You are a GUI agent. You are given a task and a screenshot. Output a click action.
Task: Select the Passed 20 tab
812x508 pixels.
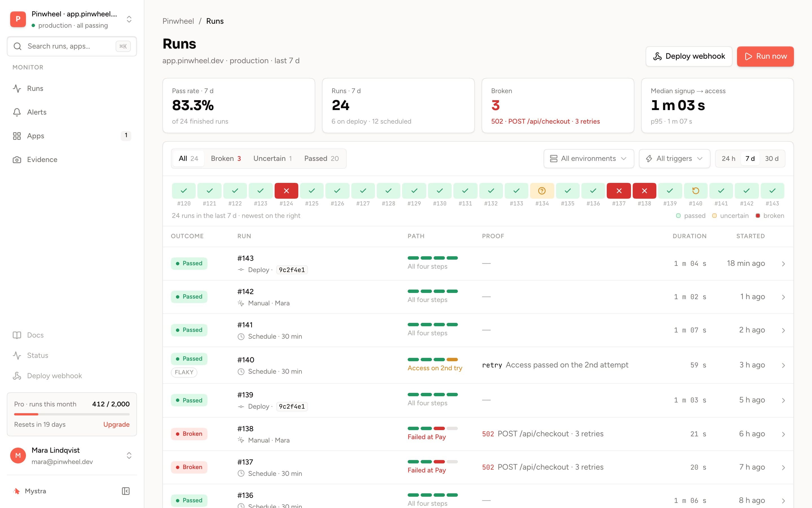[x=321, y=159]
